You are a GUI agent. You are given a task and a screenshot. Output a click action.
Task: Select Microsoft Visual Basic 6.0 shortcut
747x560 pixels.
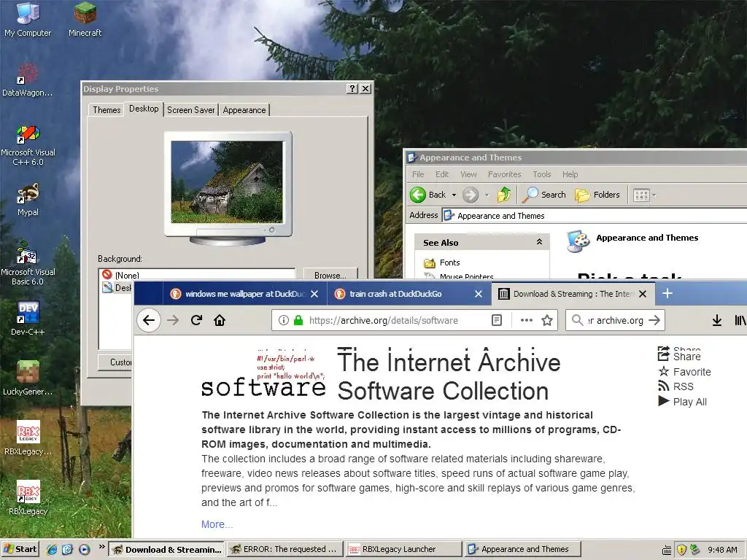tap(28, 263)
